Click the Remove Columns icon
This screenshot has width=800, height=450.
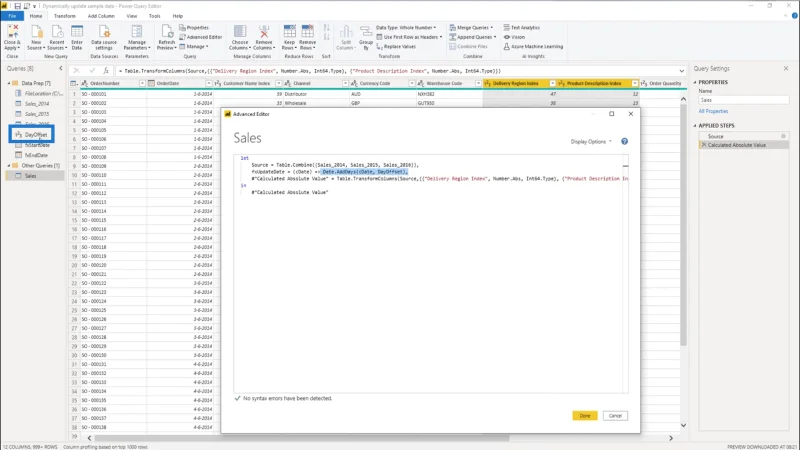(x=264, y=32)
